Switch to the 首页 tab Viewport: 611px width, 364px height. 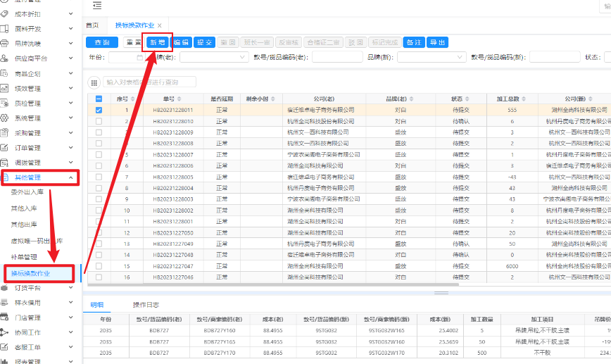pyautogui.click(x=92, y=25)
